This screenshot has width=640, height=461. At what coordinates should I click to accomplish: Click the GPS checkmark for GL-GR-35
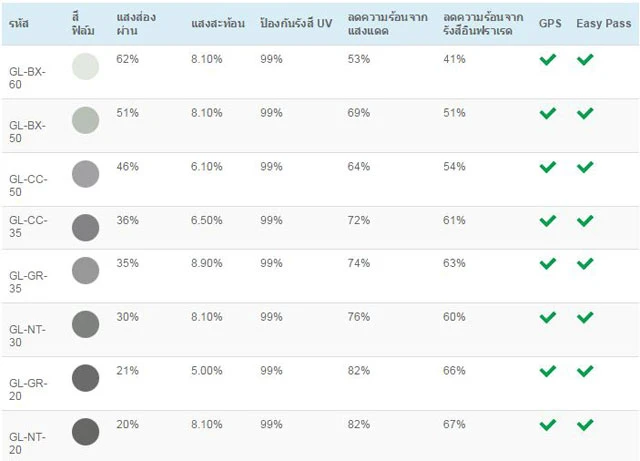coord(547,264)
